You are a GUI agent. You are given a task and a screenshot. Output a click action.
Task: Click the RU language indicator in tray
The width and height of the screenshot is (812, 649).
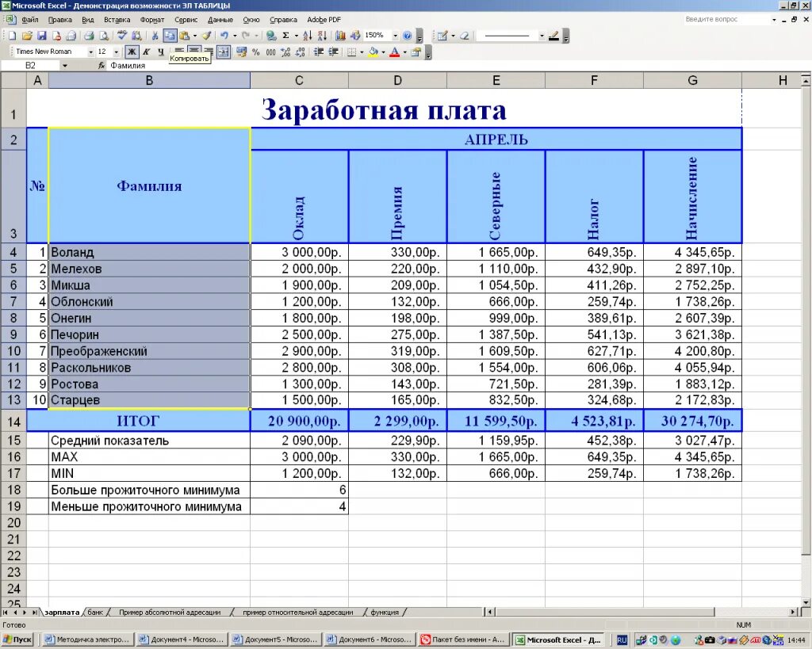coord(622,640)
